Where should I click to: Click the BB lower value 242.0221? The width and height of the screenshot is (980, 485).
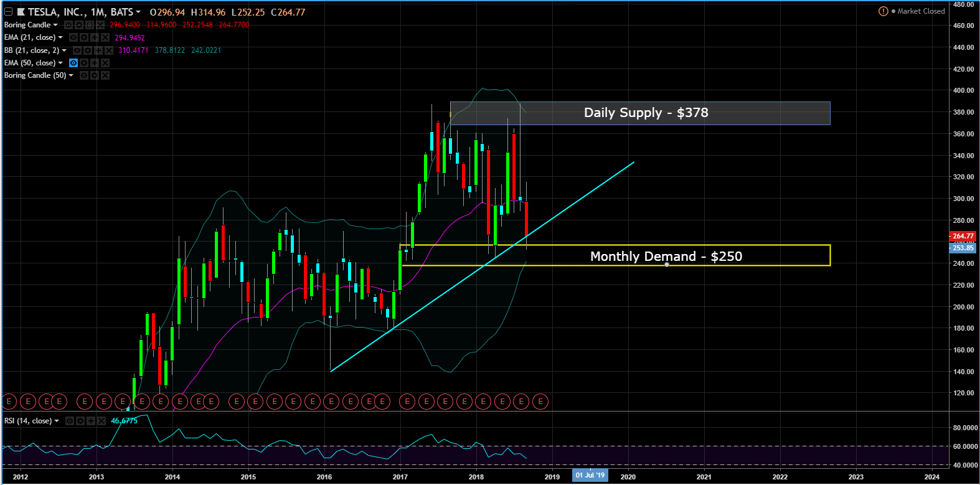(x=206, y=50)
